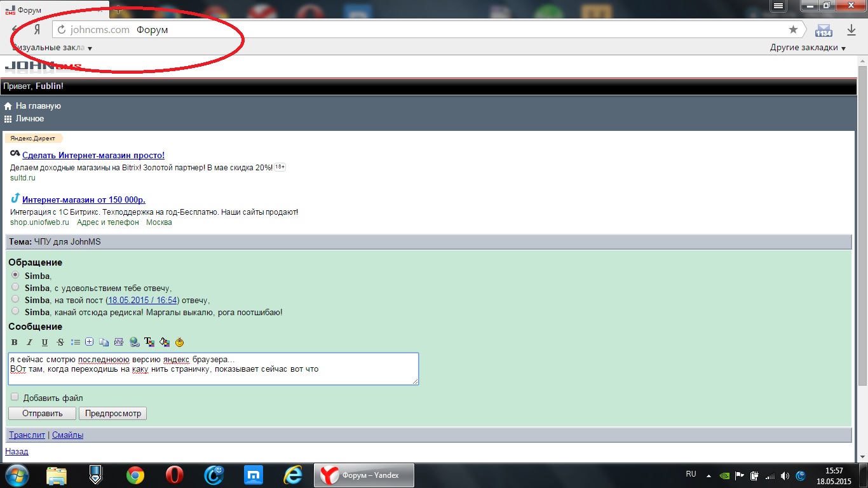868x488 pixels.
Task: Open the 'Транслит' link
Action: click(x=27, y=435)
